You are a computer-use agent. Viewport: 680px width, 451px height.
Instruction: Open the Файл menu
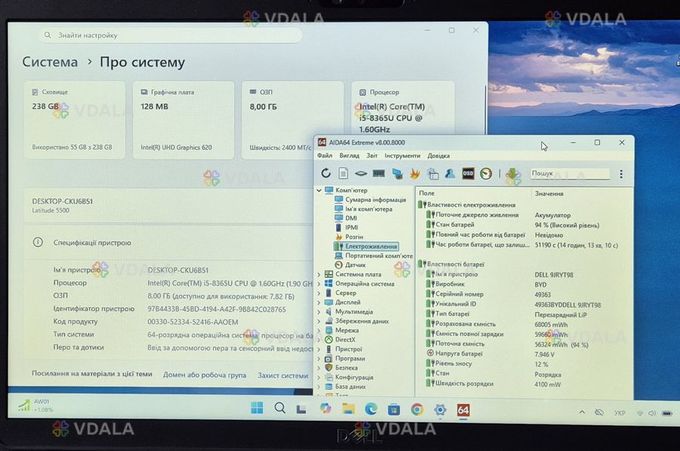[x=325, y=156]
